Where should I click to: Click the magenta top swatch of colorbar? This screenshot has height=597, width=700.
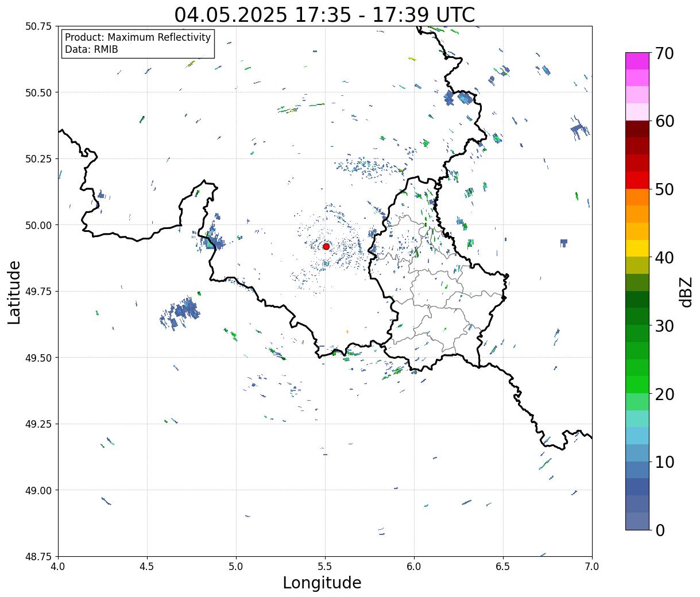[637, 61]
